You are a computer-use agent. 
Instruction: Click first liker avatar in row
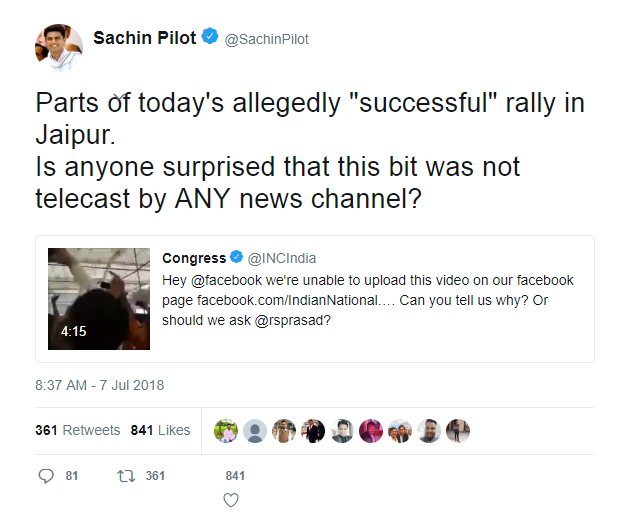pyautogui.click(x=226, y=431)
